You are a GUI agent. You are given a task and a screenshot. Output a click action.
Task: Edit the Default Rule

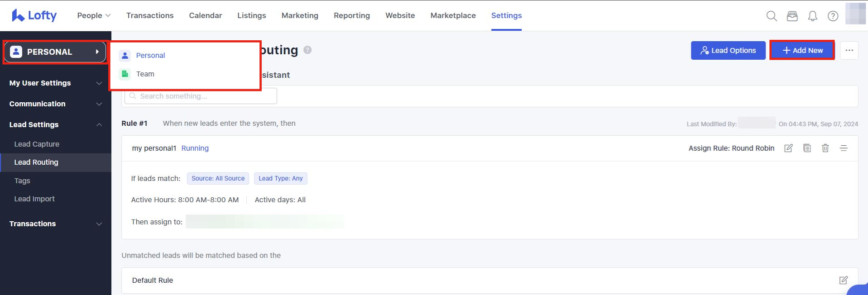point(843,281)
